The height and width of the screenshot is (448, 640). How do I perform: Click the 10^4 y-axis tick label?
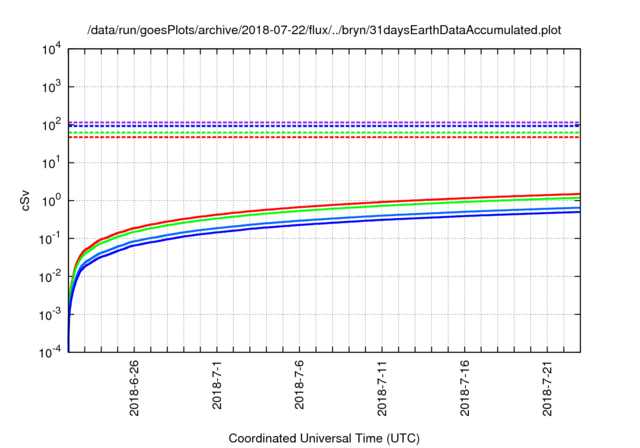click(x=50, y=49)
